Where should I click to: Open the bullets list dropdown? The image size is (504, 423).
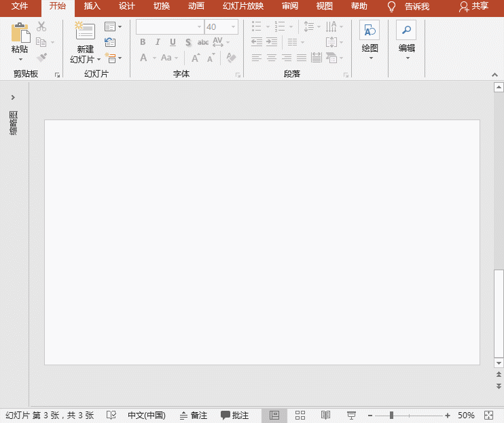(268, 26)
